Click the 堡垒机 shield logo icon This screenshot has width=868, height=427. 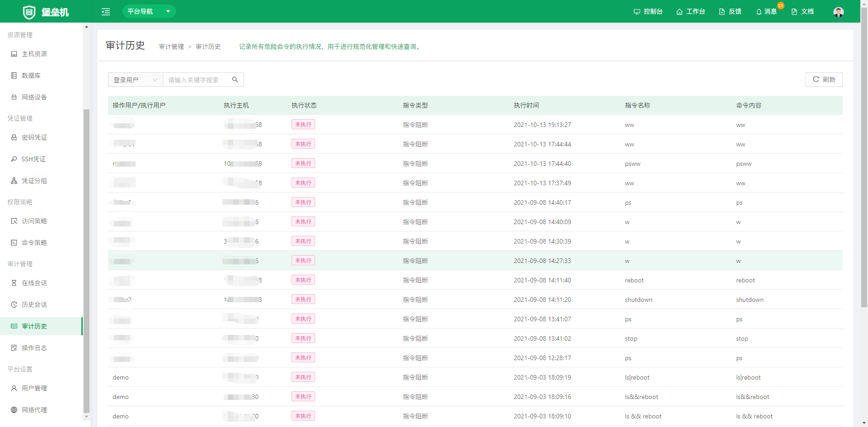tap(29, 12)
